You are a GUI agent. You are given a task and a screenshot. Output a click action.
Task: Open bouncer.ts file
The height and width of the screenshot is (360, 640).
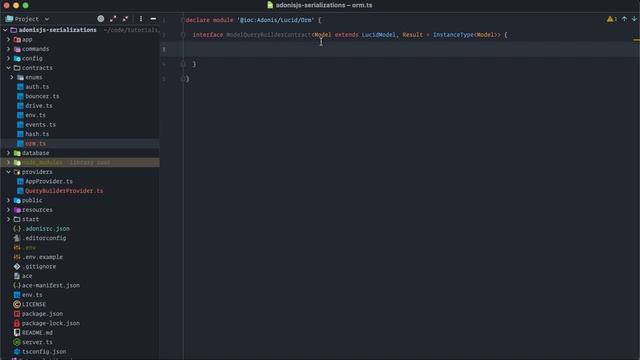(42, 96)
